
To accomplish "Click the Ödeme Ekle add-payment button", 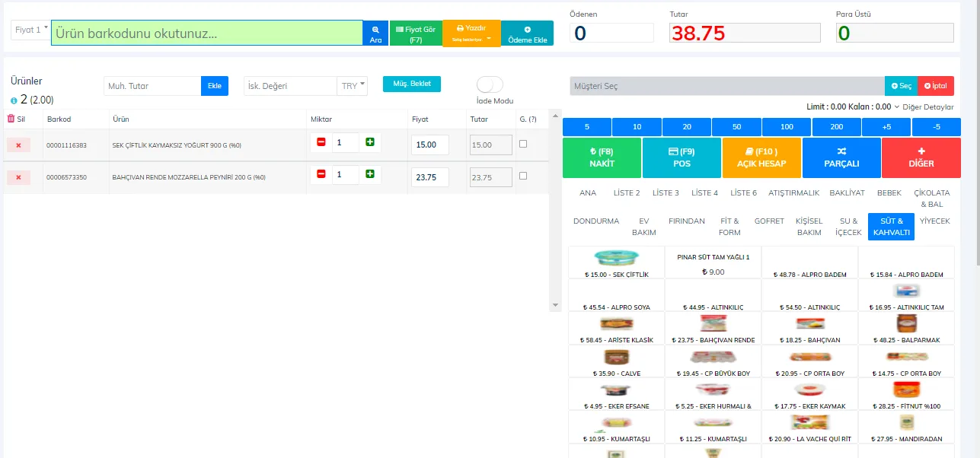I will (x=528, y=33).
